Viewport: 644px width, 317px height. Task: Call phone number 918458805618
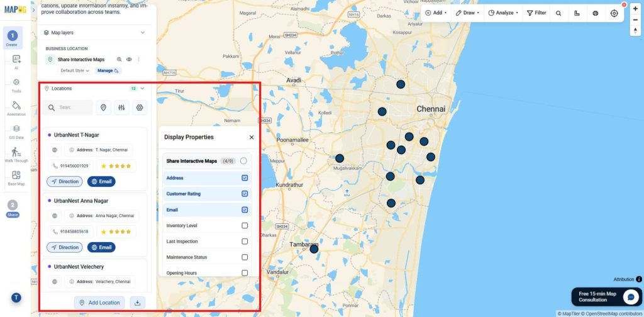70,231
